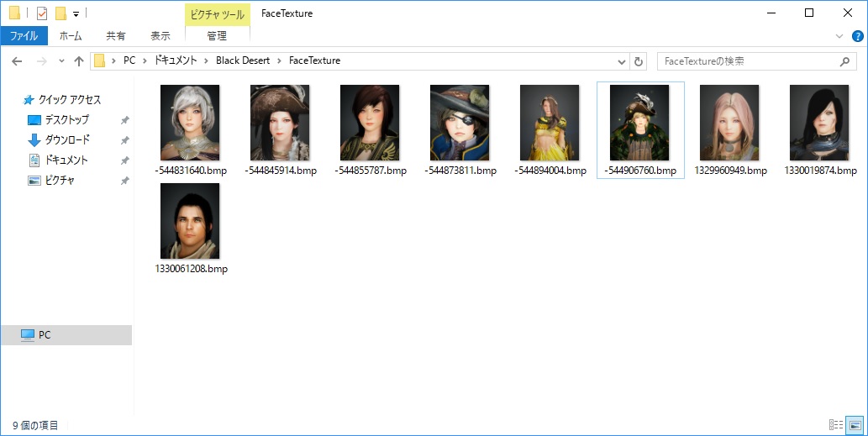Click the New Folder quick access icon
The height and width of the screenshot is (436, 868).
click(60, 13)
